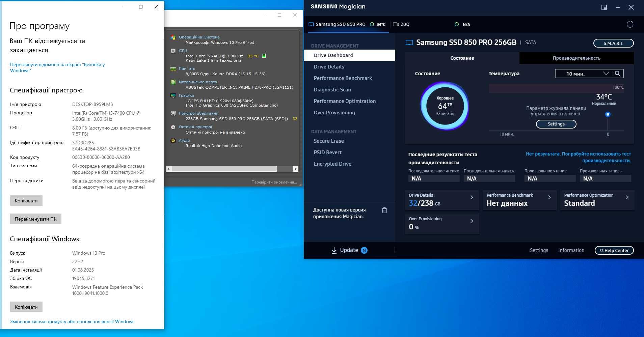644x337 pixels.
Task: Open sidebar Over Provisioning item
Action: click(x=349, y=113)
